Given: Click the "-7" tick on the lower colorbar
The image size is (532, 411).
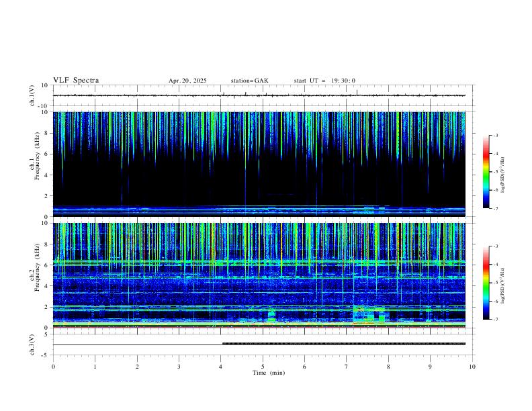Looking at the screenshot, I should click(496, 320).
